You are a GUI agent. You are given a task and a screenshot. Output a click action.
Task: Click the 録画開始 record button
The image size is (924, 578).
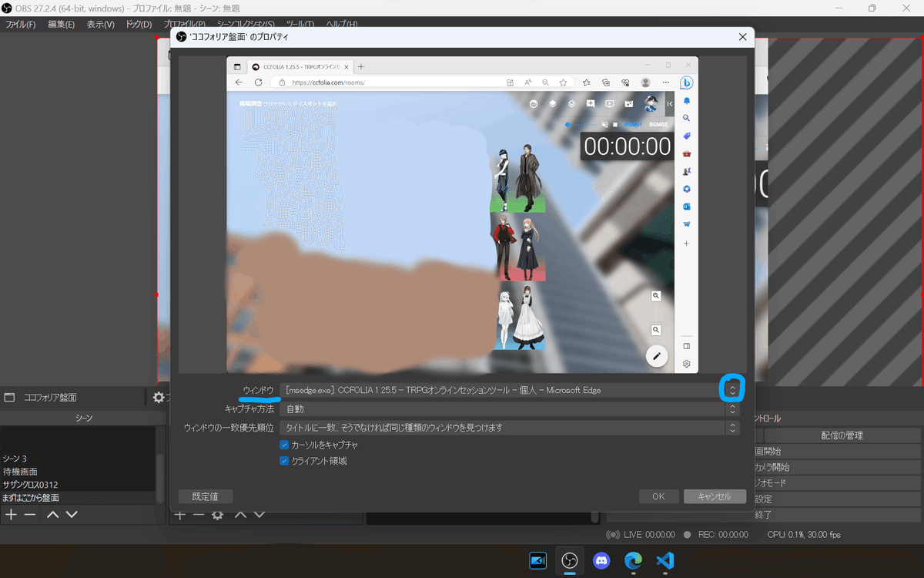tap(838, 452)
